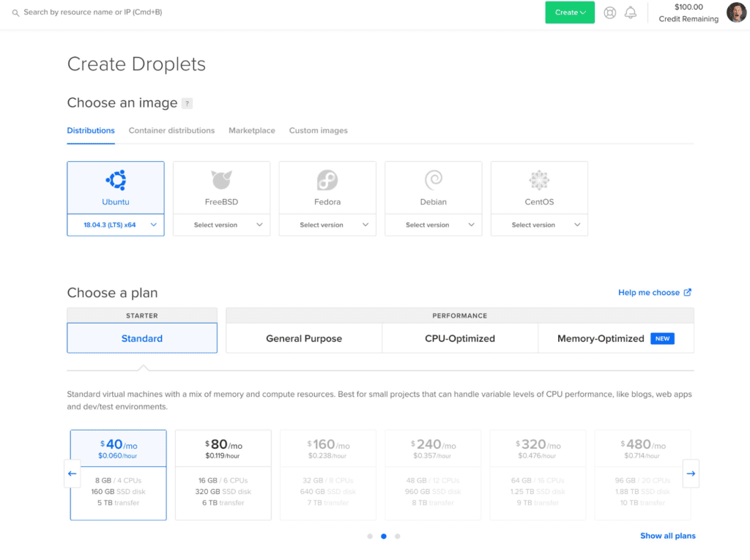
Task: Select the $40/mo plan card
Action: point(119,475)
